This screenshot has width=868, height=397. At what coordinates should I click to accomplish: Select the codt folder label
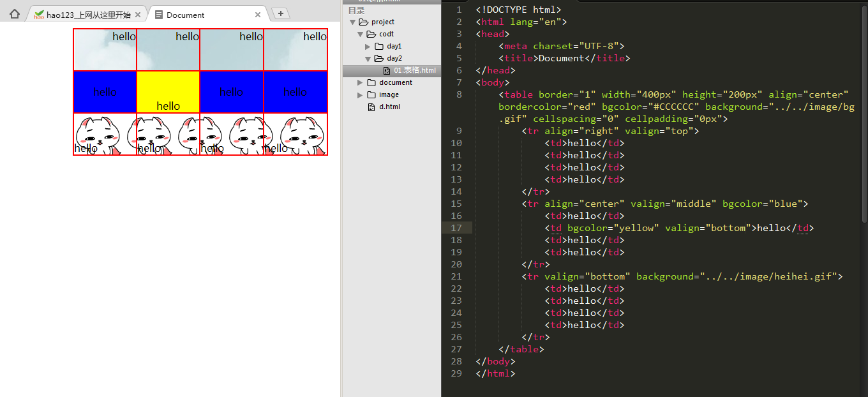tap(386, 34)
